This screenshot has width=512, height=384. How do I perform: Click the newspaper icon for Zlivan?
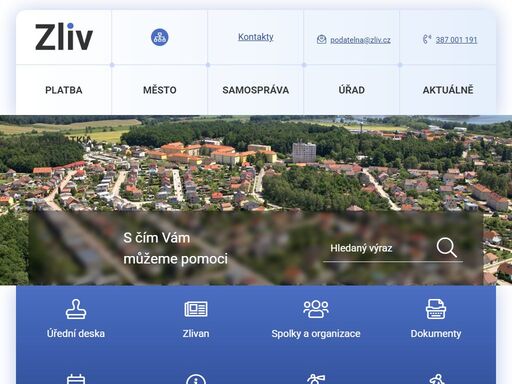(x=196, y=309)
